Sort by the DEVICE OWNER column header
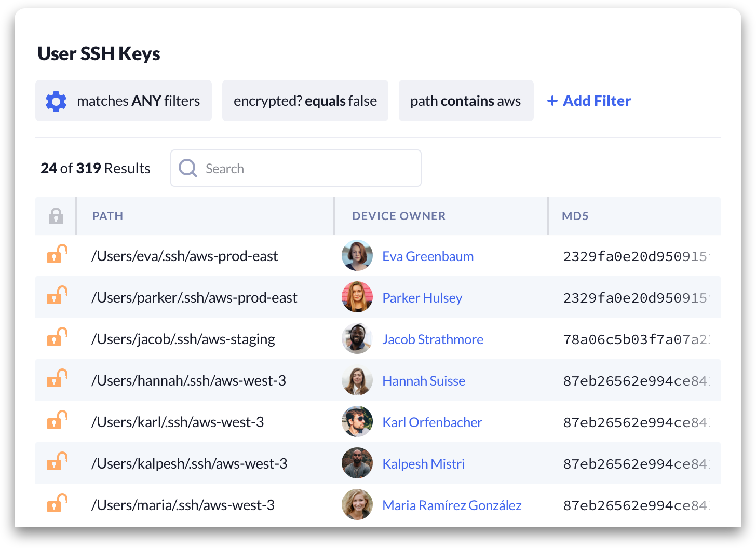 [x=399, y=216]
